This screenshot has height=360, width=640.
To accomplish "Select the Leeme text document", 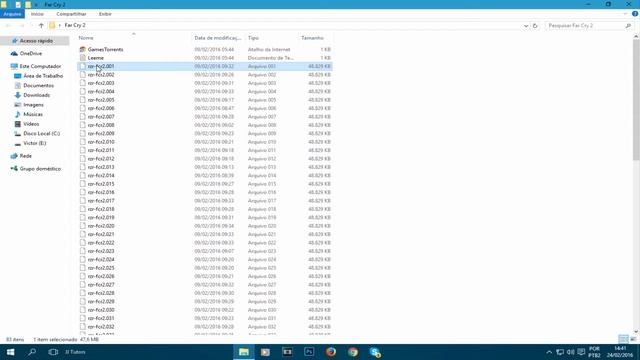I will 96,58.
